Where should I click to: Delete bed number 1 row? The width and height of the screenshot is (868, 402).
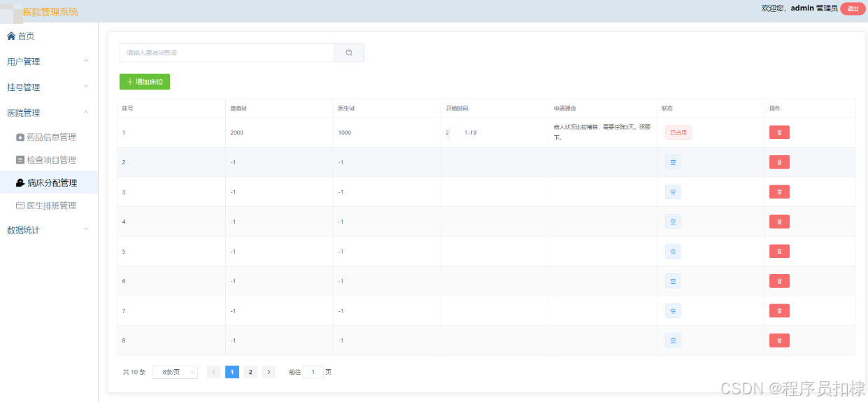click(x=779, y=132)
